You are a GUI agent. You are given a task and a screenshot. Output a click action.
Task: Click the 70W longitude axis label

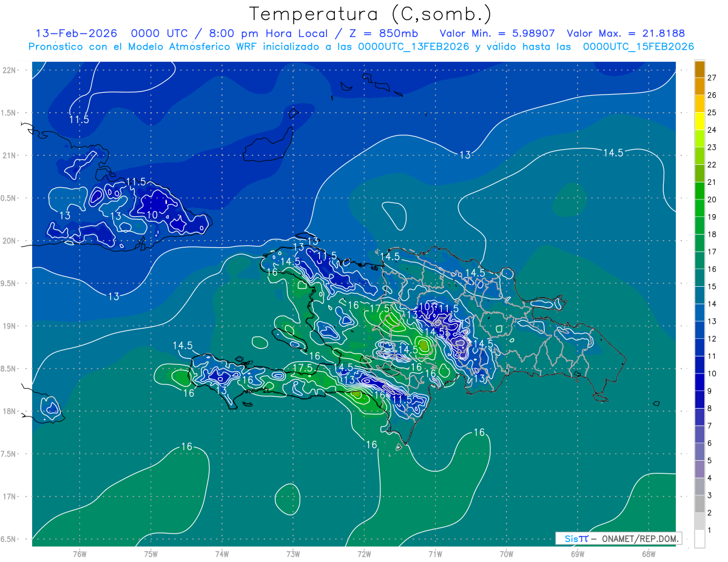pyautogui.click(x=507, y=554)
